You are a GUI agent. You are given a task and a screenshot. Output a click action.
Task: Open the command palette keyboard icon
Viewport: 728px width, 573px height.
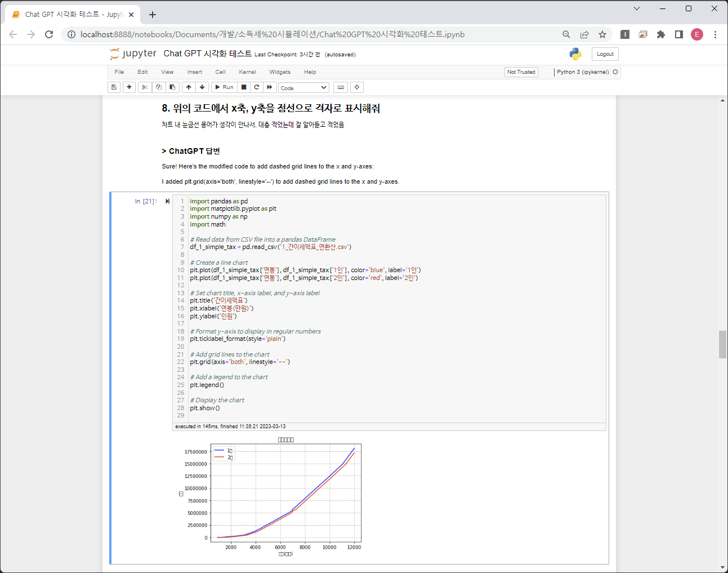click(340, 87)
